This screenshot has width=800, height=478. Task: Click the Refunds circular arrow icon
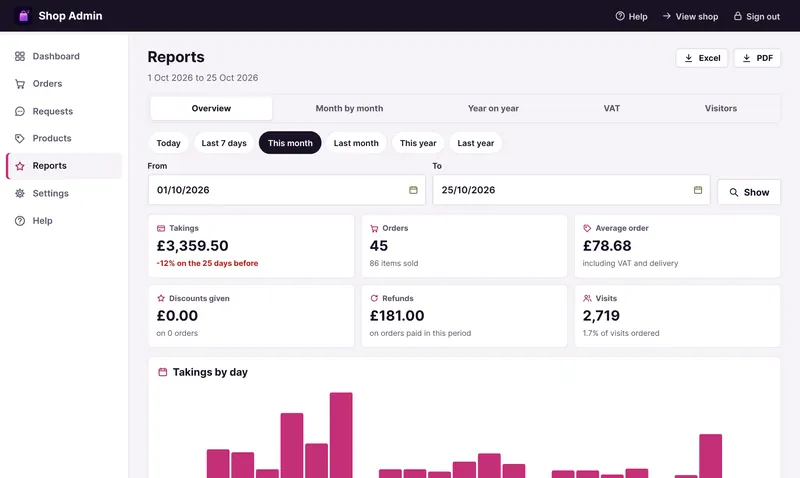(374, 298)
